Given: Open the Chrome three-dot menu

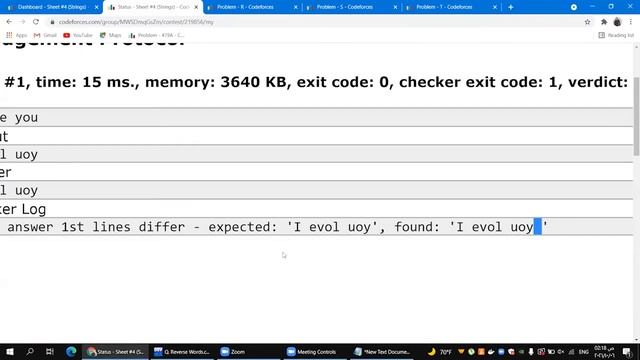Looking at the screenshot, I should pyautogui.click(x=631, y=22).
